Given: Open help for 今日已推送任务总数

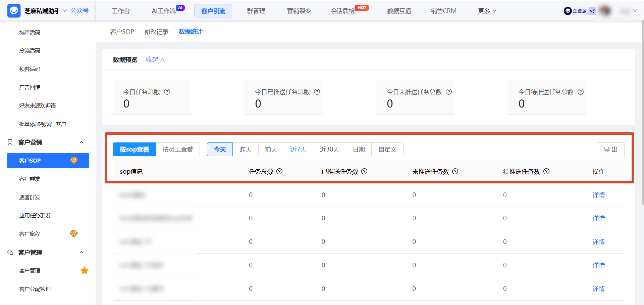Looking at the screenshot, I should point(317,92).
